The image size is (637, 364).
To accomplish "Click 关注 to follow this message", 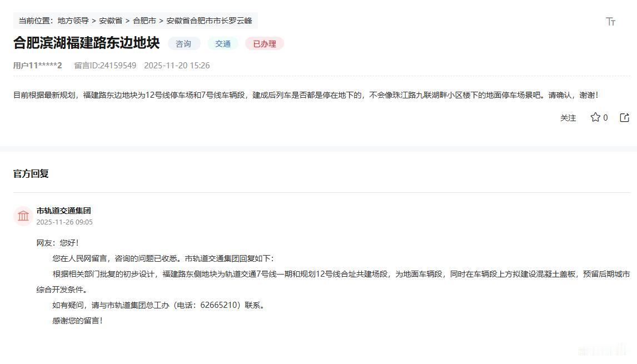I will 568,118.
